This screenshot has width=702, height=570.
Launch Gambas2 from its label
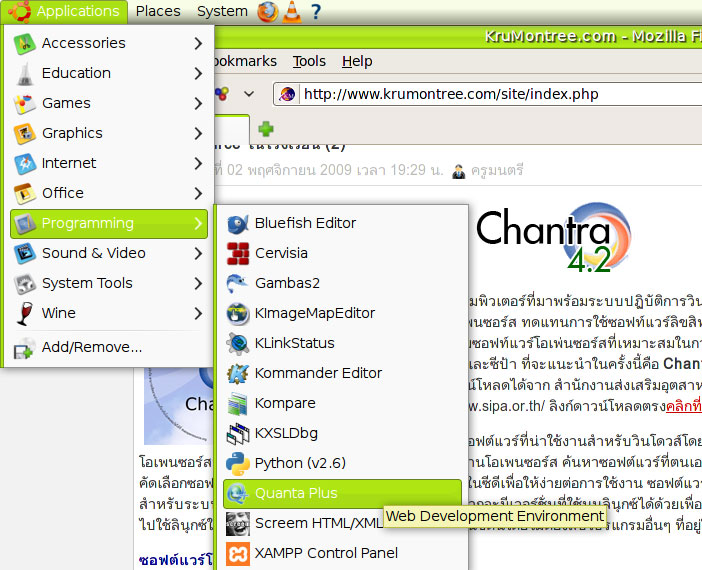point(287,283)
